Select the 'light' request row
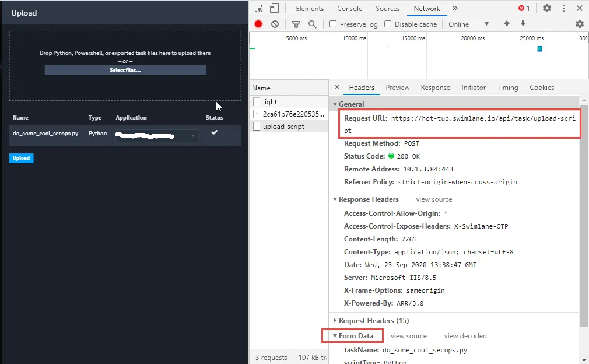Viewport: 589px width, 364px height. click(289, 102)
